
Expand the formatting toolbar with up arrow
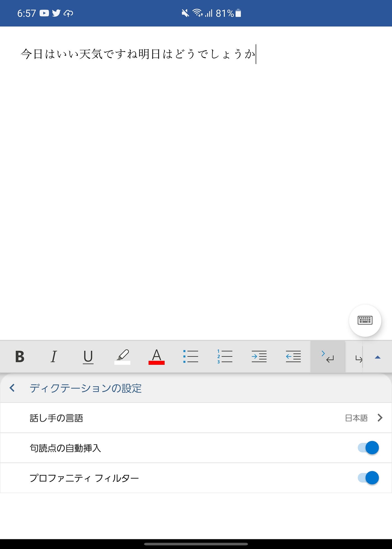(377, 357)
